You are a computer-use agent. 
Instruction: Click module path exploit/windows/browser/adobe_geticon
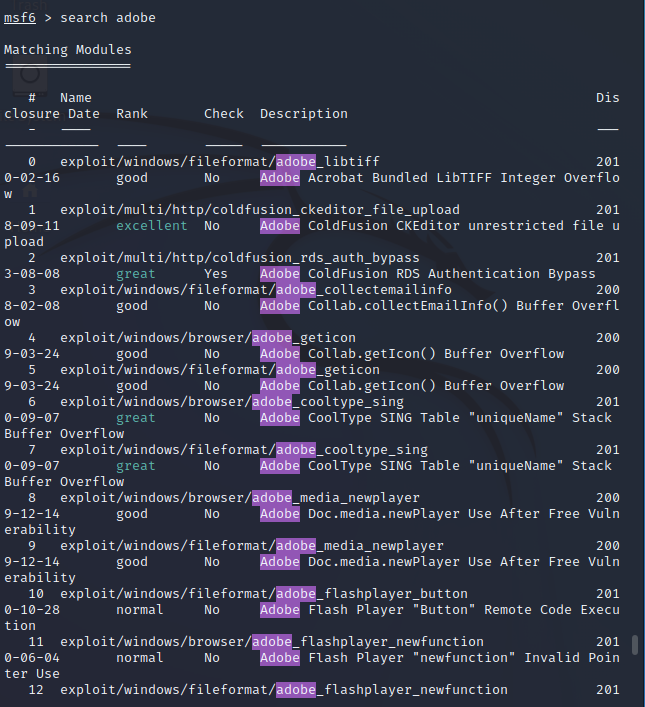click(208, 338)
